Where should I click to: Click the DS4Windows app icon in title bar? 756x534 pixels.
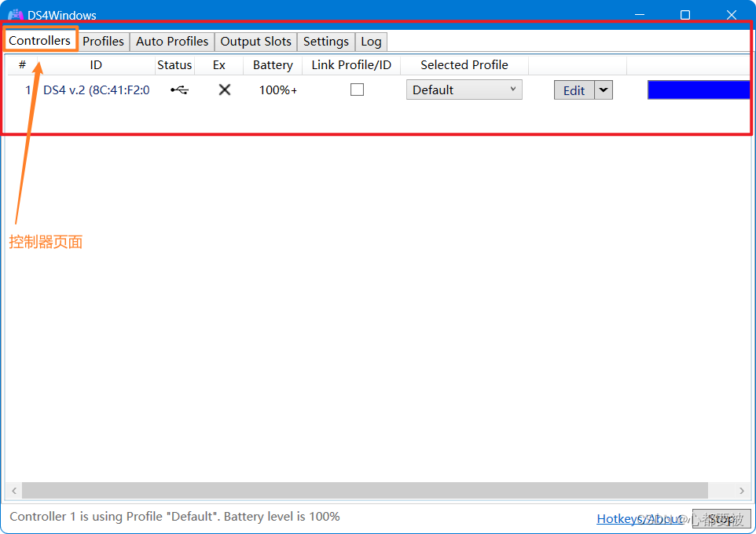click(16, 15)
